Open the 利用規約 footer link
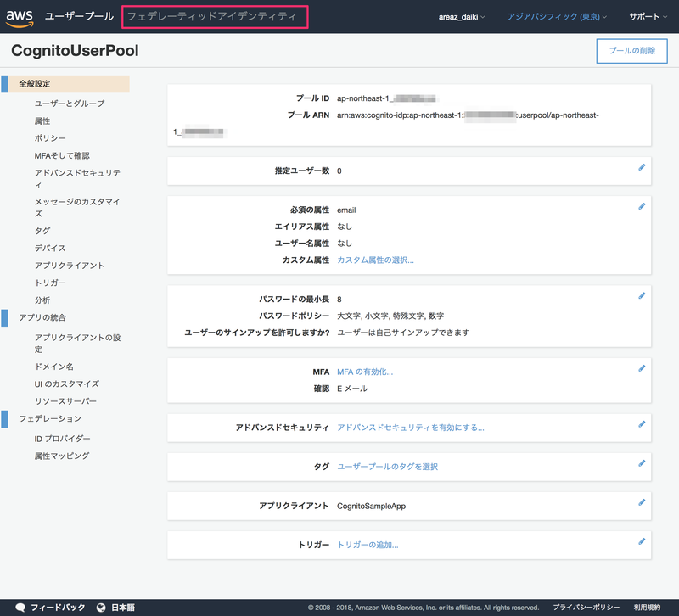679x616 pixels. coord(647,608)
